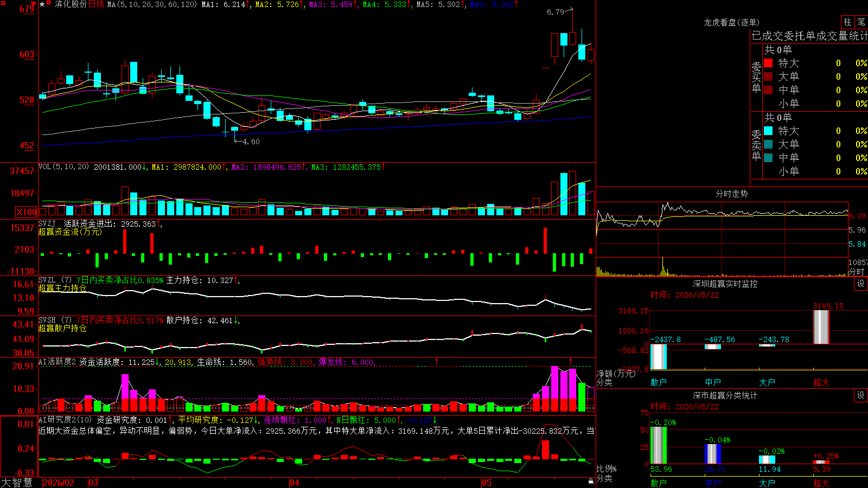Click the 大户 11.94 bar in 深市超赢分类统计
The height and width of the screenshot is (488, 868).
point(767,460)
